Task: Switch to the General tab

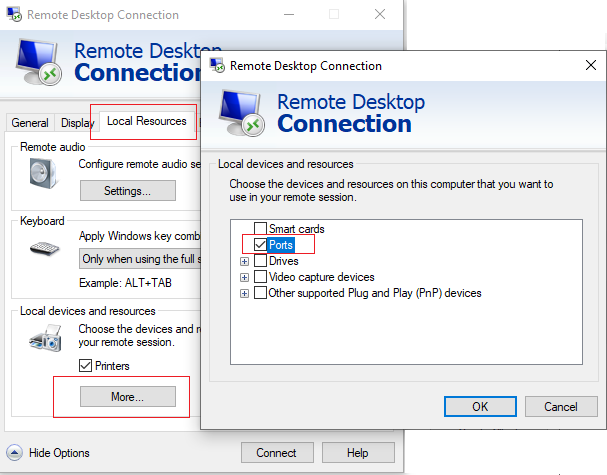Action: point(30,123)
